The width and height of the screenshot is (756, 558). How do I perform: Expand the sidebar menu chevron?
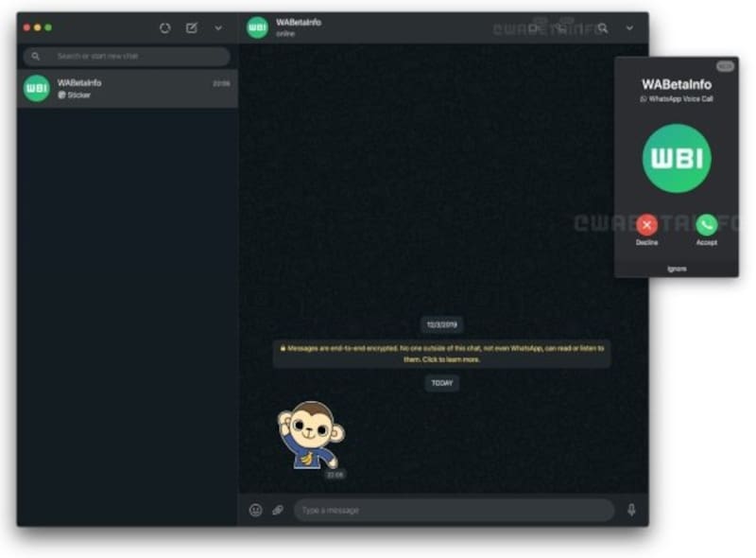219,28
